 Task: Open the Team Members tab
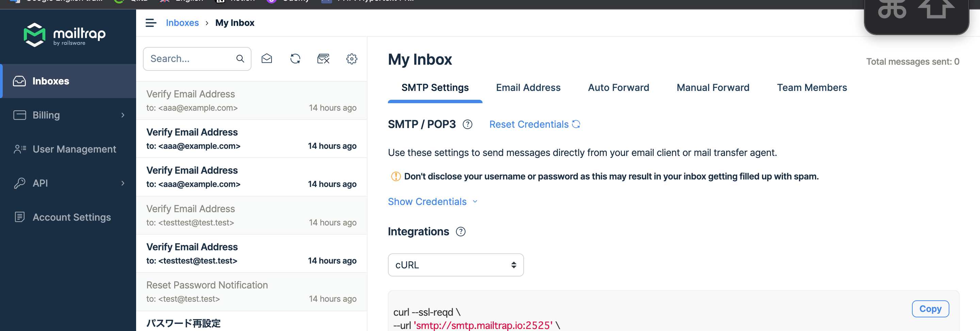[x=812, y=88]
